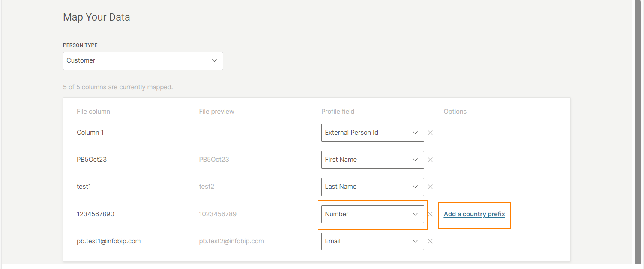Click the Map Your Data heading

(x=96, y=17)
